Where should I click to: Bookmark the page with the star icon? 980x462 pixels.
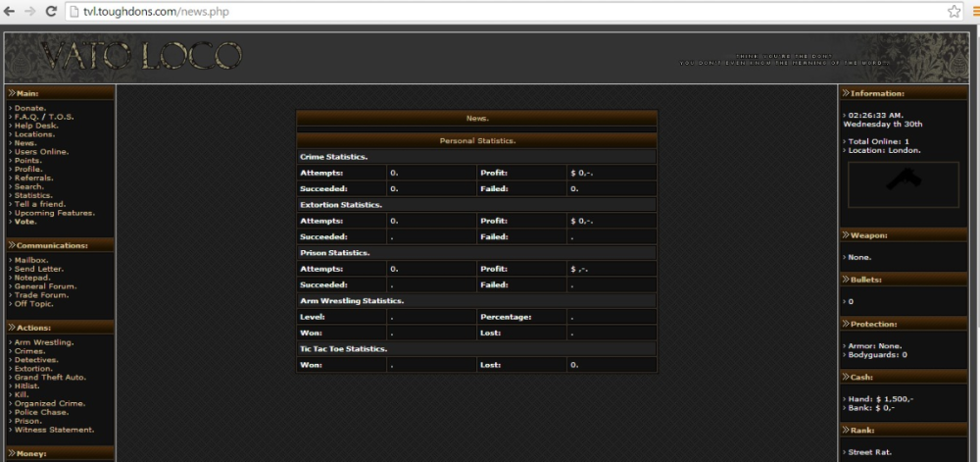954,11
